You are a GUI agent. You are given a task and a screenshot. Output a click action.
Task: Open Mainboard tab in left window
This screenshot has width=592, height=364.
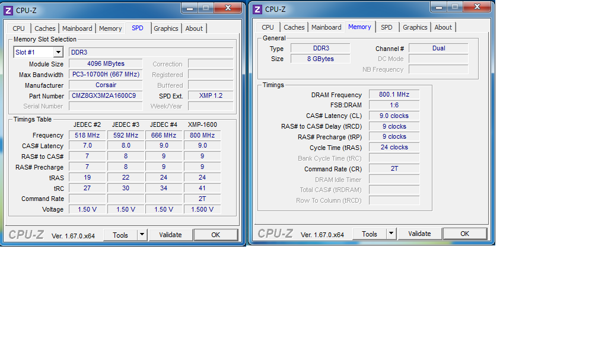point(77,28)
